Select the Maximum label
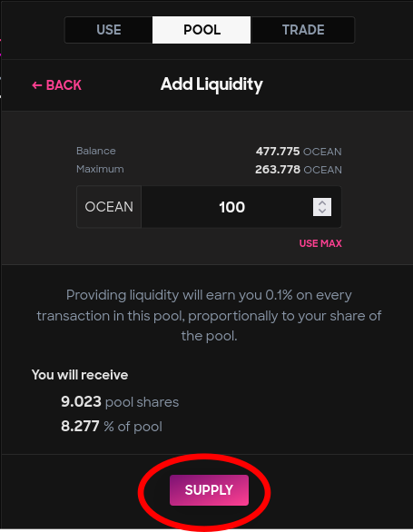Screen dimensions: 413x532 [x=100, y=169]
